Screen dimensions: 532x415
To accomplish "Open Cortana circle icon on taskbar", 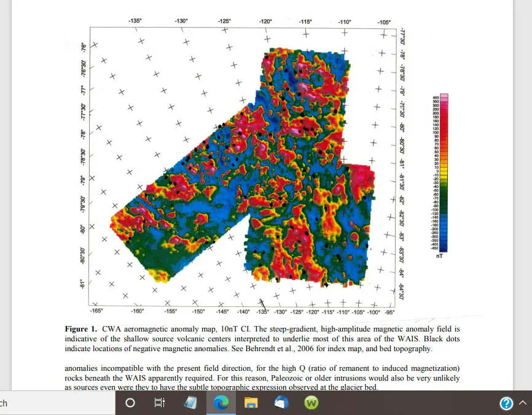I will [130, 403].
